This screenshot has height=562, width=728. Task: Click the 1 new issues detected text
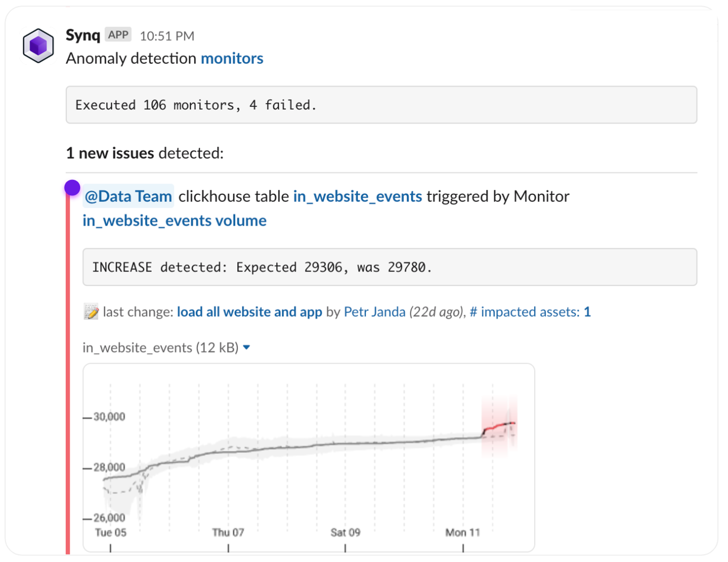click(145, 153)
